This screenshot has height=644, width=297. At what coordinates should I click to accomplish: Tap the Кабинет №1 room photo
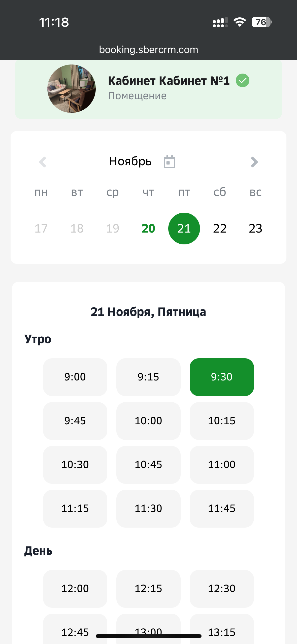(x=72, y=89)
